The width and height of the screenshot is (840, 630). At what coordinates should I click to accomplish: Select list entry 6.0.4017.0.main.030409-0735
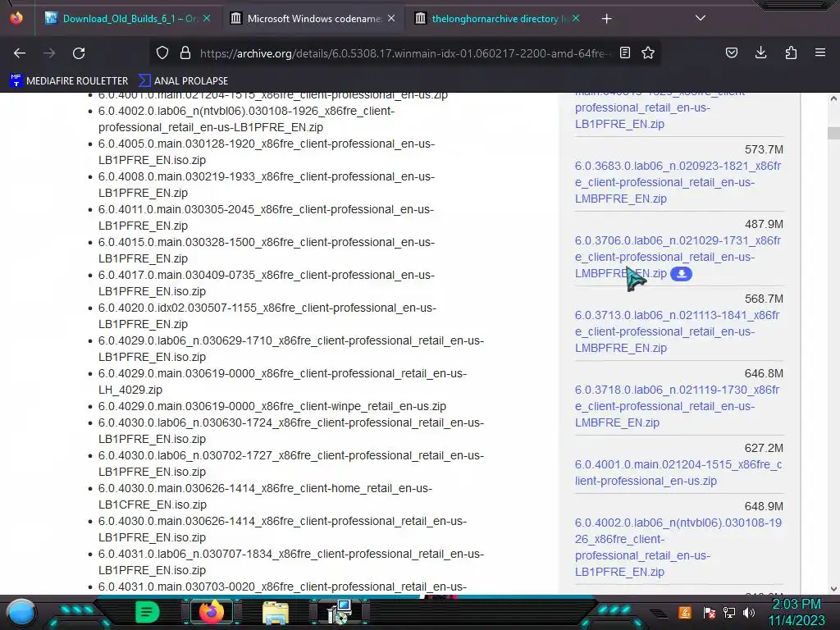click(x=267, y=283)
